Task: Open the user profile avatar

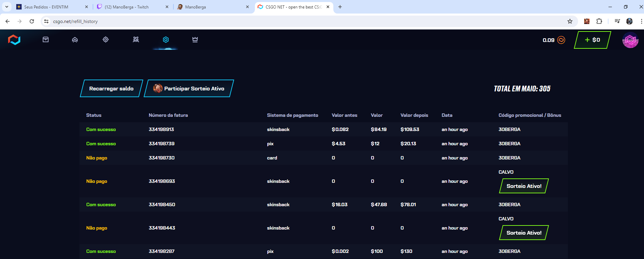Action: tap(630, 40)
